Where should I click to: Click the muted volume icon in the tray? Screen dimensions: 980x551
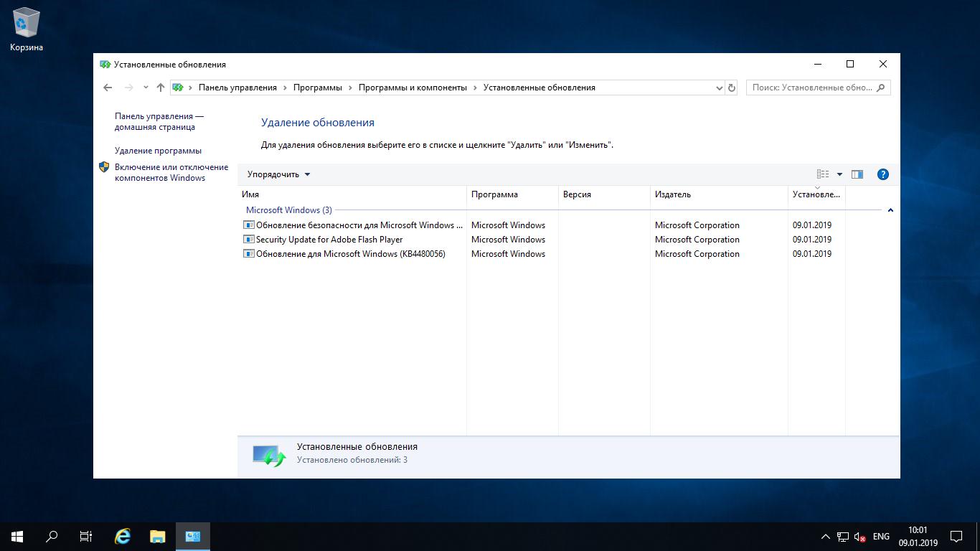point(859,537)
